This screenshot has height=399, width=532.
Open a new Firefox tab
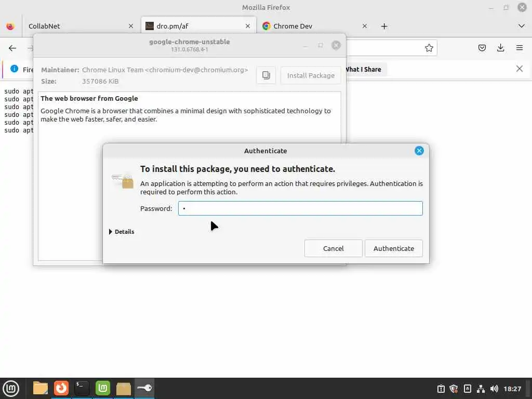click(384, 26)
